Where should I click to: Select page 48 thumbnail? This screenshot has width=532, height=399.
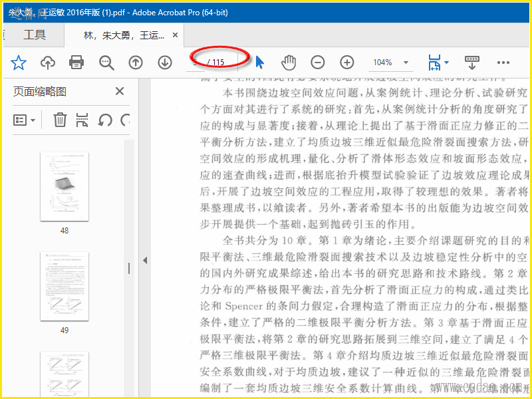65,187
